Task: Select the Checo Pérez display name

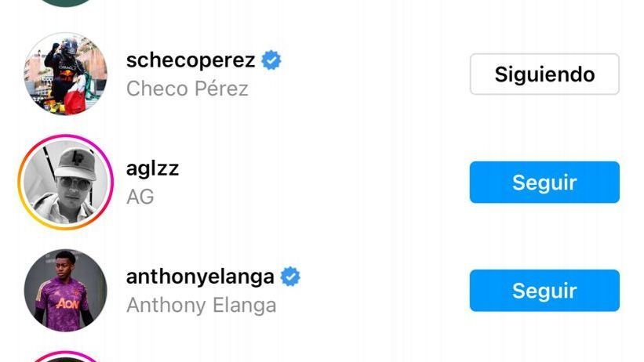Action: pyautogui.click(x=187, y=89)
